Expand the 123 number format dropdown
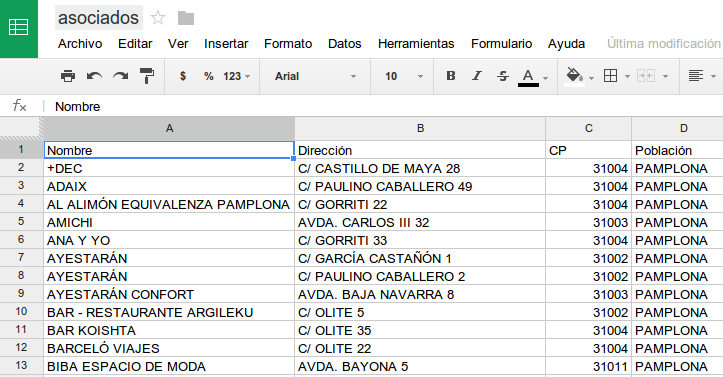723x377 pixels. [237, 76]
